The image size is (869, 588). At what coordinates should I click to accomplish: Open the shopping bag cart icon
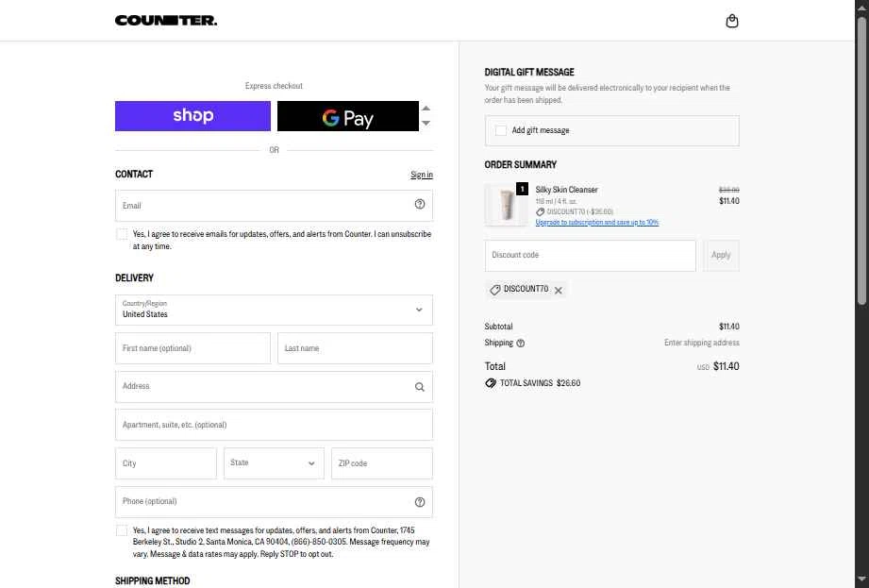click(731, 21)
